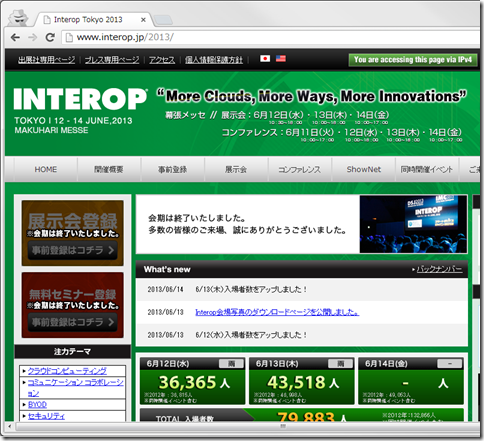Click the 6月13日 weather icon
Screen dimensions: 484x441
[341, 364]
